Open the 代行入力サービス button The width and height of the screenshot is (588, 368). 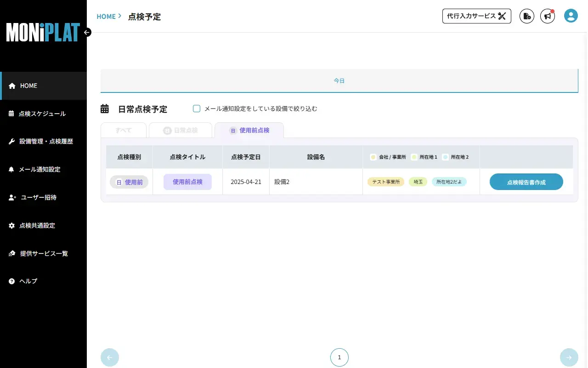point(476,16)
